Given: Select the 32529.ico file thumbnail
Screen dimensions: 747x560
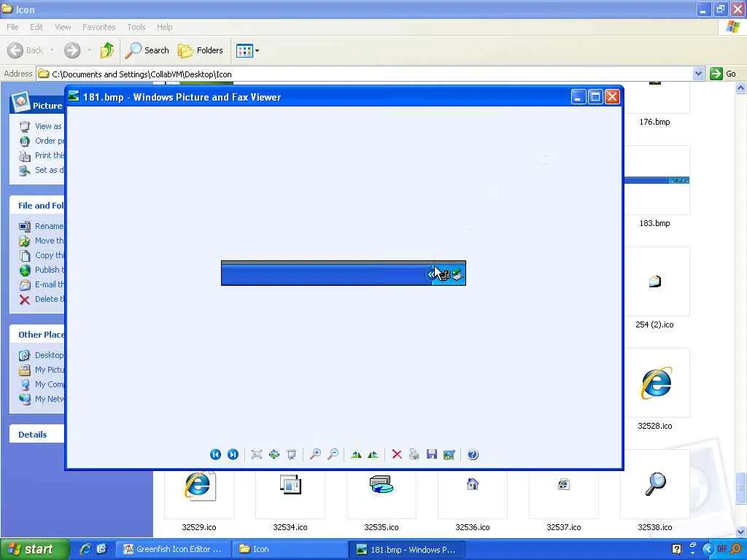Looking at the screenshot, I should pos(199,495).
